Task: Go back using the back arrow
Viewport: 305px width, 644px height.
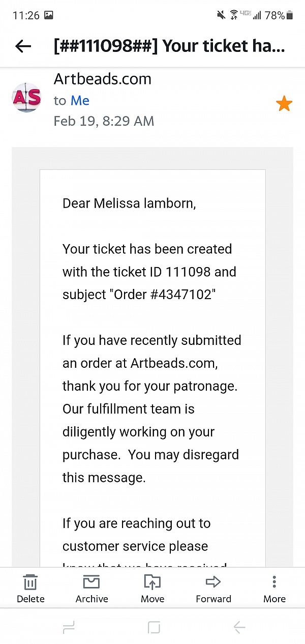Action: [x=23, y=46]
